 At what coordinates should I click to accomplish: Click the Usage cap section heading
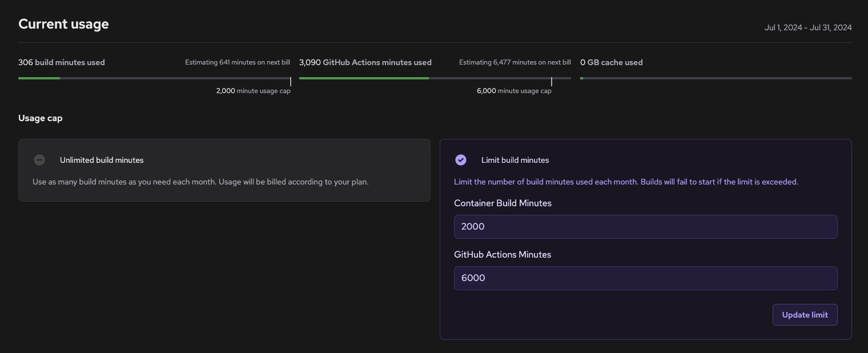point(41,118)
